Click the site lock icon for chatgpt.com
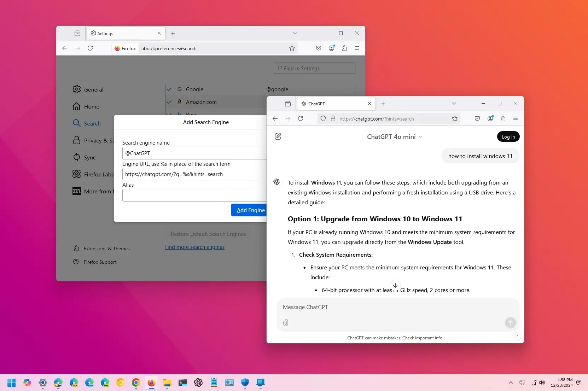588x391 pixels. pos(333,118)
